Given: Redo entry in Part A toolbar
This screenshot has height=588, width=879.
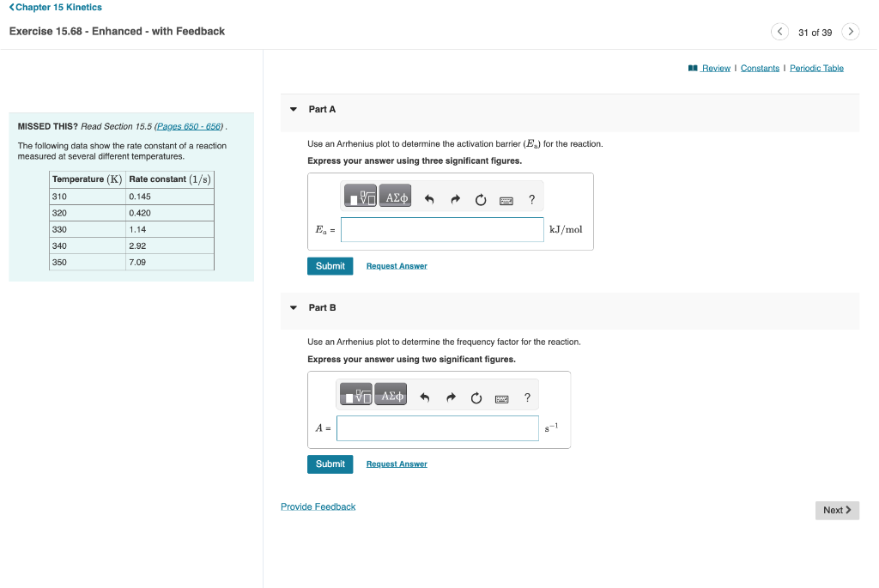Looking at the screenshot, I should [455, 199].
